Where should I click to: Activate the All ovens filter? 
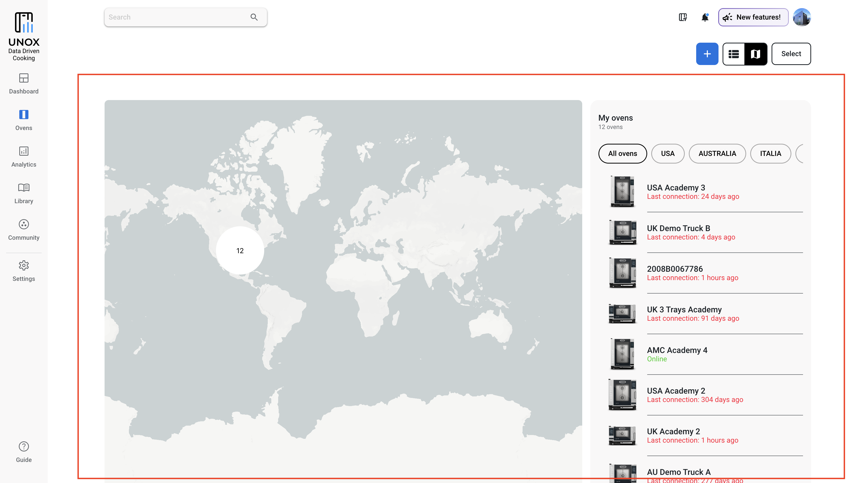click(x=622, y=153)
